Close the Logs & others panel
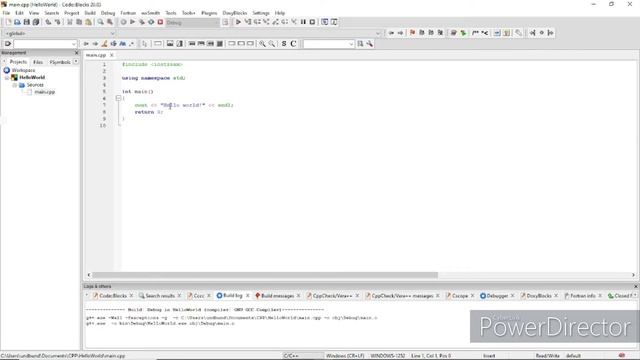The width and height of the screenshot is (640, 360). pyautogui.click(x=636, y=287)
